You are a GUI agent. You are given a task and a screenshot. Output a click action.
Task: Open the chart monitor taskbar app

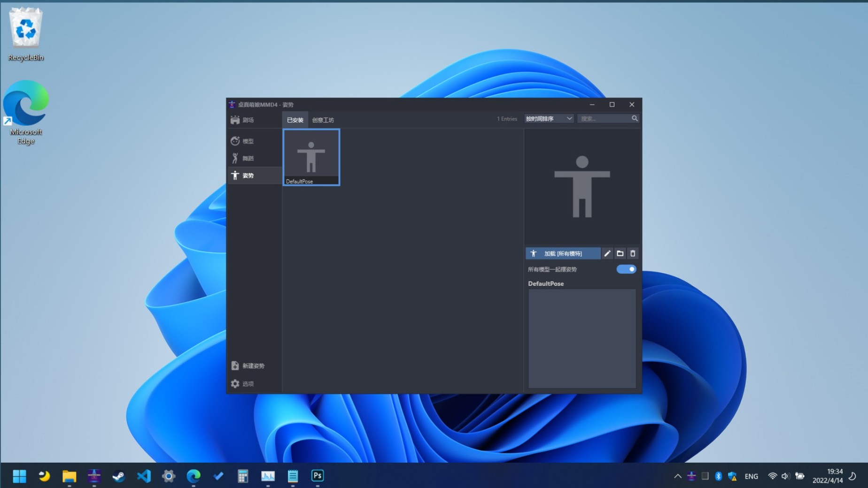click(268, 476)
